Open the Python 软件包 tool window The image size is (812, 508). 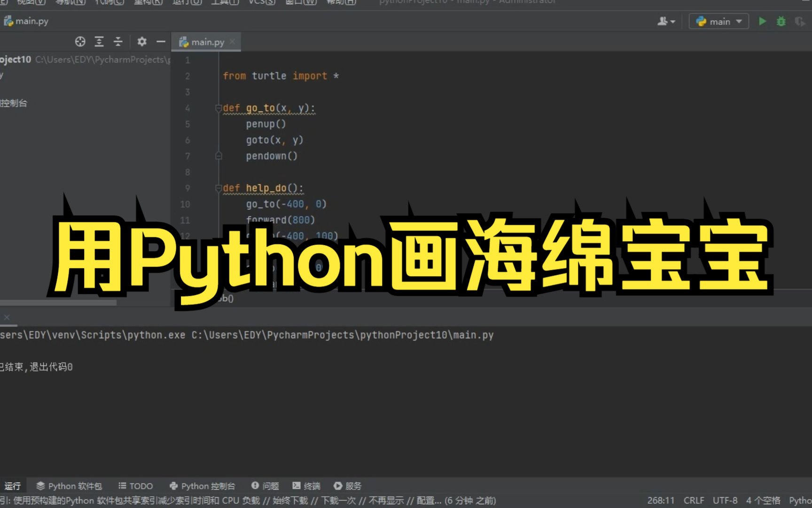pos(69,486)
